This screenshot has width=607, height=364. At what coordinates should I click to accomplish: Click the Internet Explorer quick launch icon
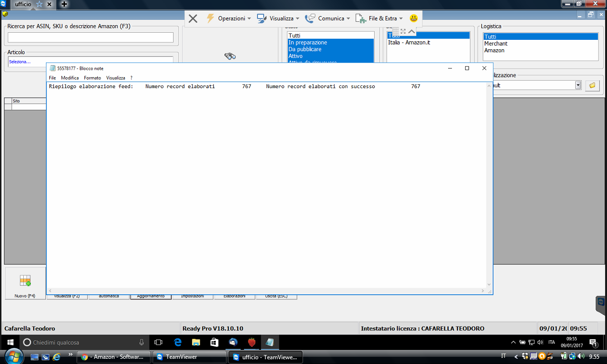tap(57, 356)
